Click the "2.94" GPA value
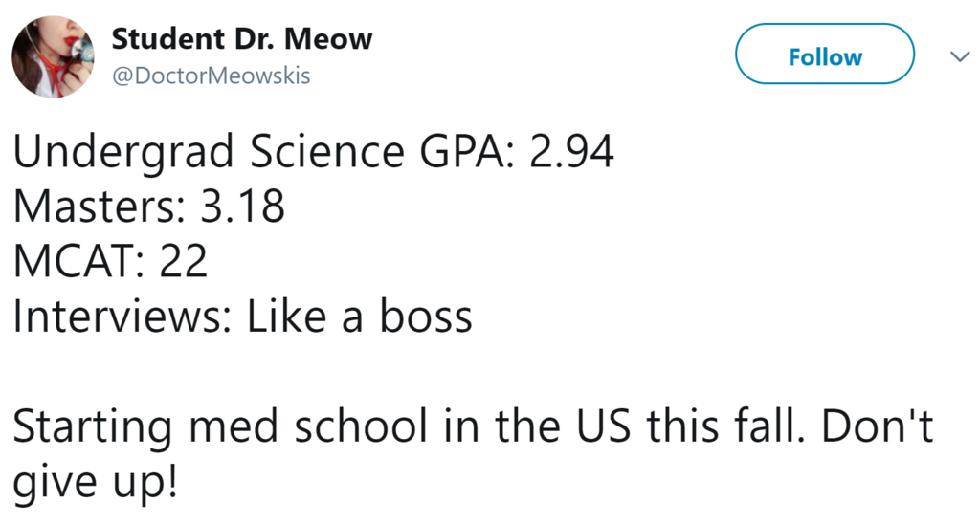This screenshot has width=980, height=524. (x=571, y=153)
